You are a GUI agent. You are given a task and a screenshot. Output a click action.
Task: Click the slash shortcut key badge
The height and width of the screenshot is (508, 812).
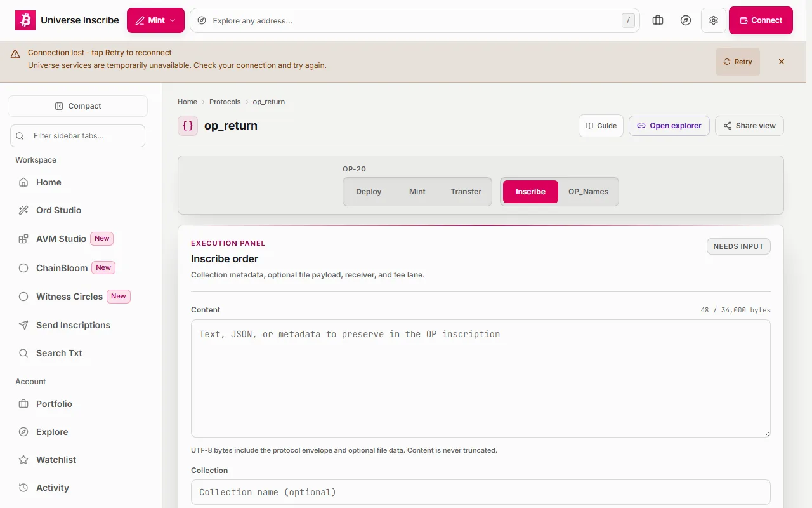click(x=628, y=20)
